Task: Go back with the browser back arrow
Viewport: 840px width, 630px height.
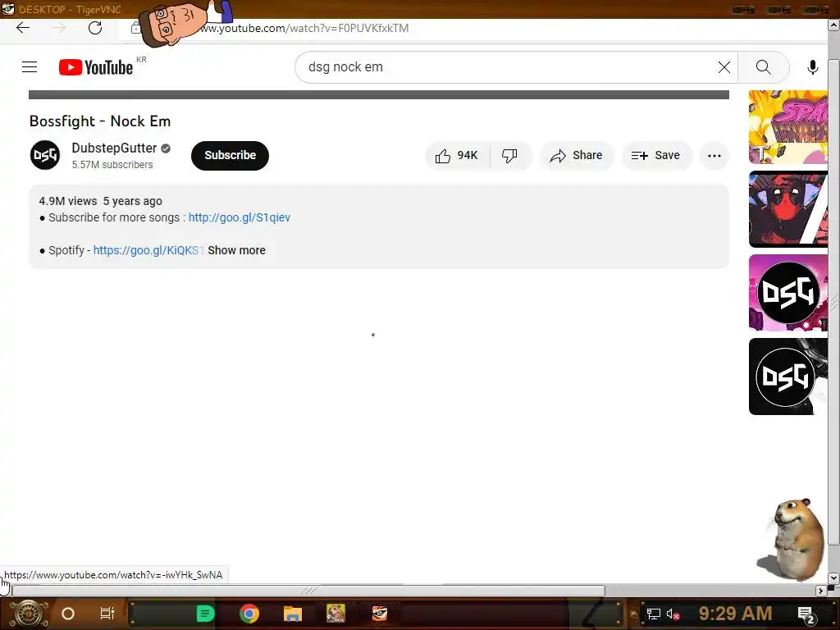Action: (x=22, y=28)
